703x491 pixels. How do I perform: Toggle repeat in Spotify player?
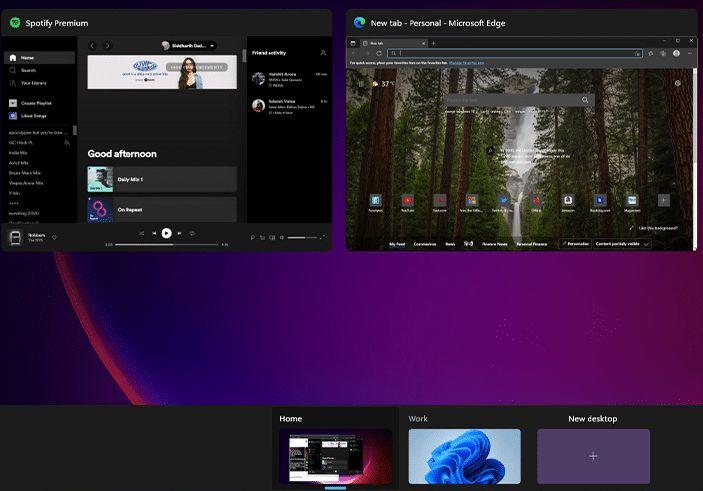(x=192, y=233)
